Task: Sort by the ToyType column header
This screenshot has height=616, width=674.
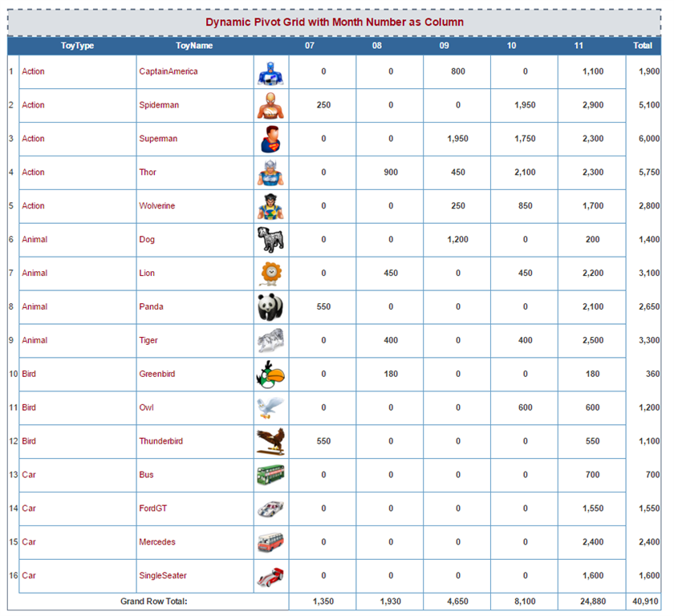Action: (x=77, y=46)
